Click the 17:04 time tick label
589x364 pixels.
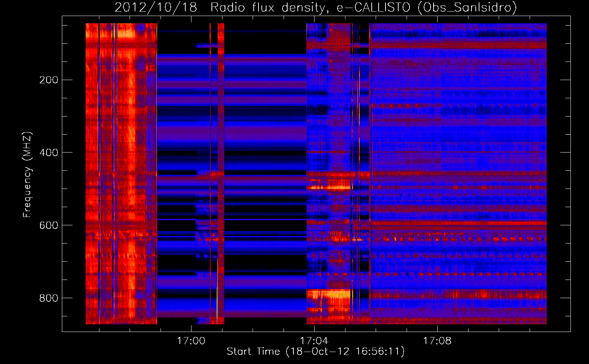pyautogui.click(x=314, y=341)
